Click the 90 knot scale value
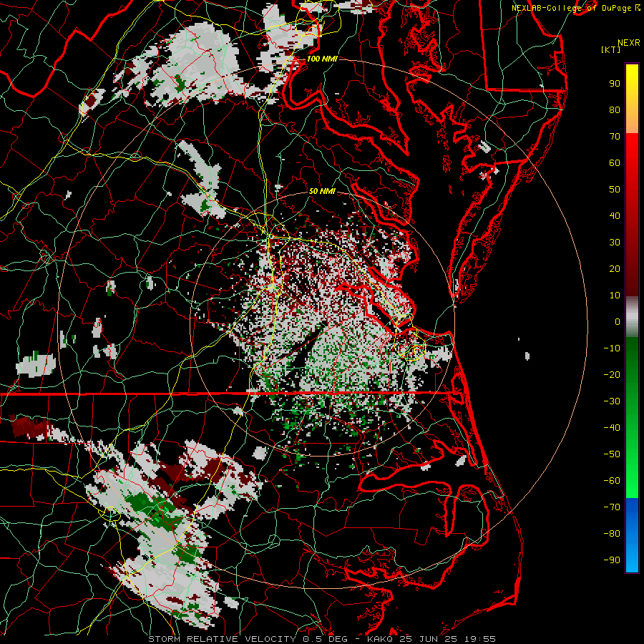Image resolution: width=644 pixels, height=644 pixels. point(615,84)
